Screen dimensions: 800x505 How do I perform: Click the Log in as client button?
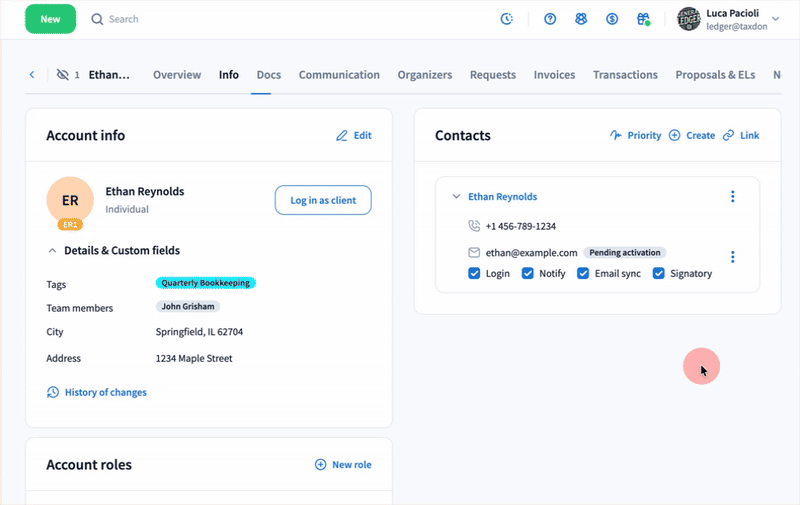pos(323,200)
